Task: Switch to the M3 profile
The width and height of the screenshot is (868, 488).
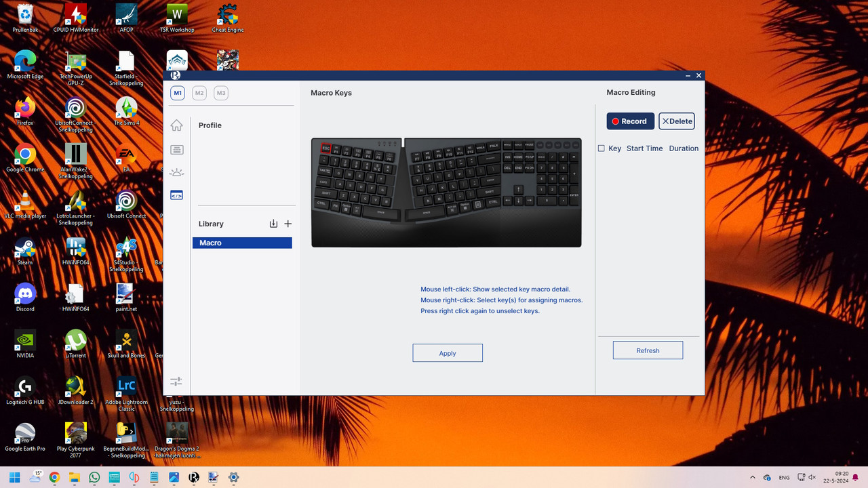Action: [221, 93]
